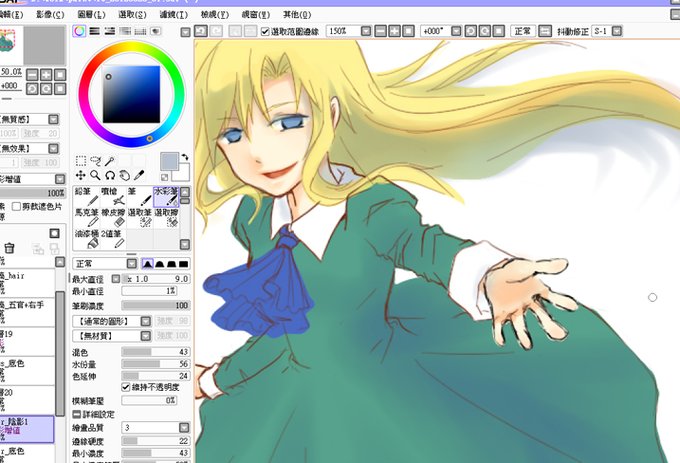Image resolution: width=680 pixels, height=463 pixels.
Task: Choose the 油漆桶 paint bucket tool
Action: 87,239
